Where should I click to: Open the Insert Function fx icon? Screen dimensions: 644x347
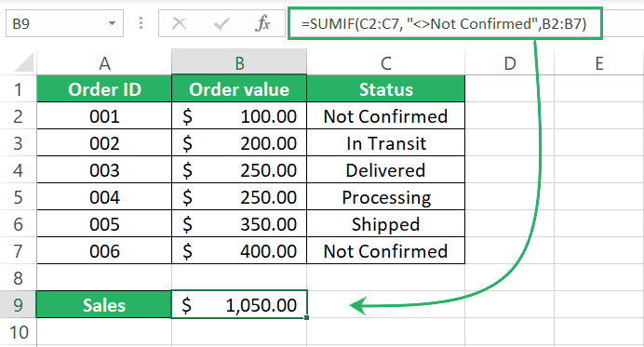pyautogui.click(x=262, y=23)
